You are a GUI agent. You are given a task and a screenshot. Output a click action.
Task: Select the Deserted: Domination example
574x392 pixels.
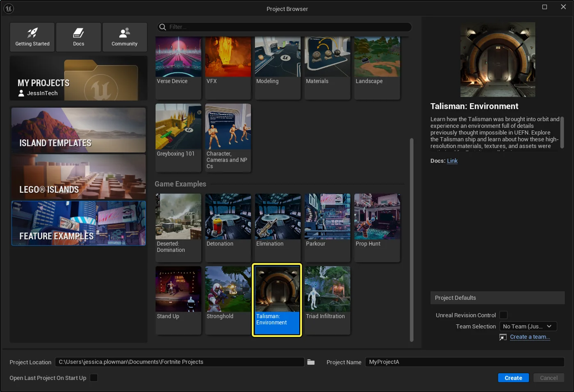click(178, 228)
